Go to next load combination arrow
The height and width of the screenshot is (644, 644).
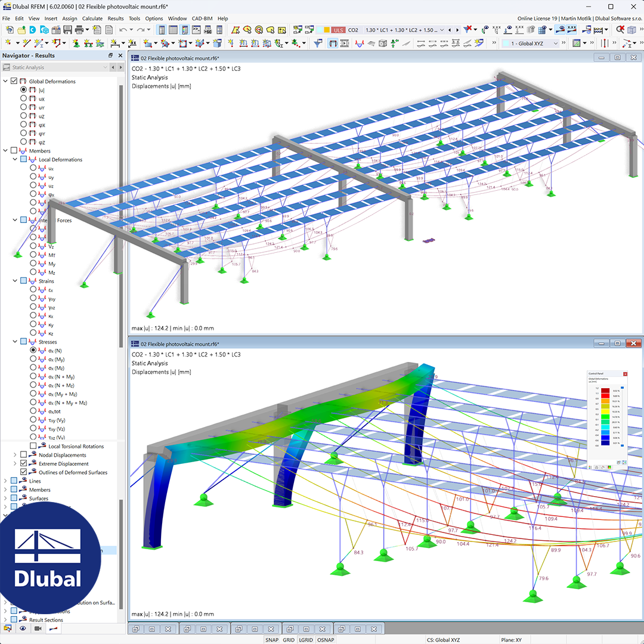point(457,30)
